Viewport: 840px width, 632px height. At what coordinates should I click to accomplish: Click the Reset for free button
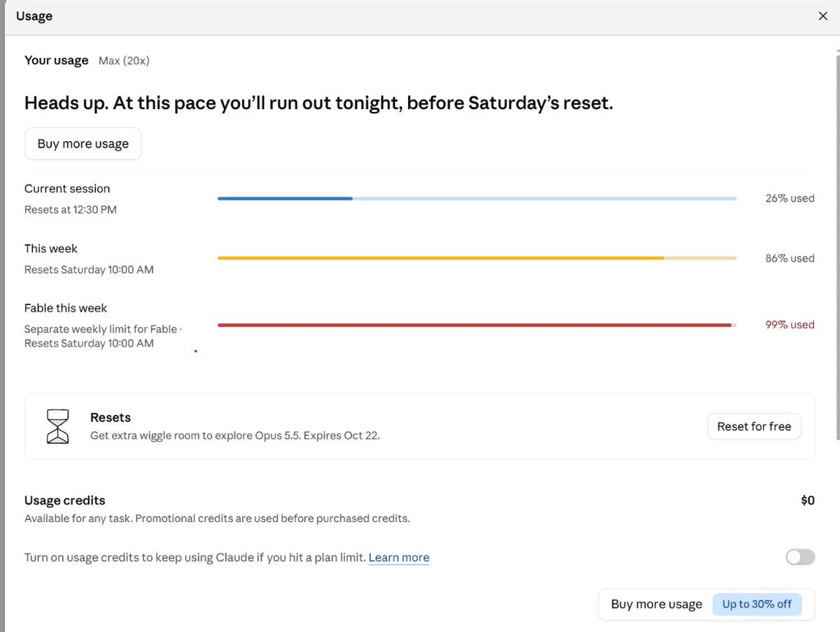(x=754, y=426)
